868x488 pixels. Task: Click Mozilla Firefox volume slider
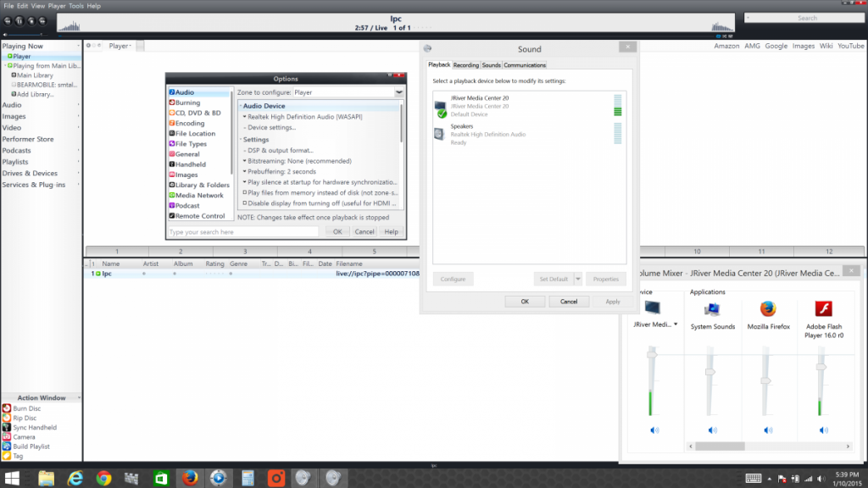point(765,380)
